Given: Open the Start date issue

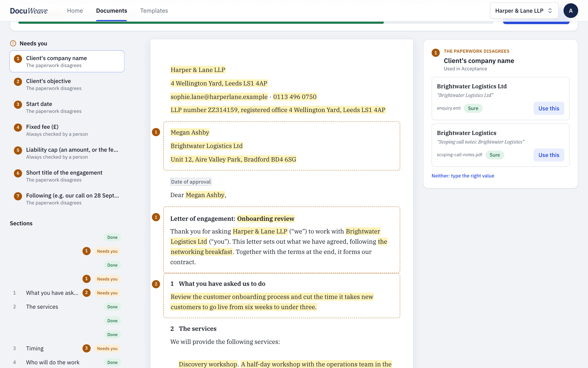Looking at the screenshot, I should click(67, 107).
